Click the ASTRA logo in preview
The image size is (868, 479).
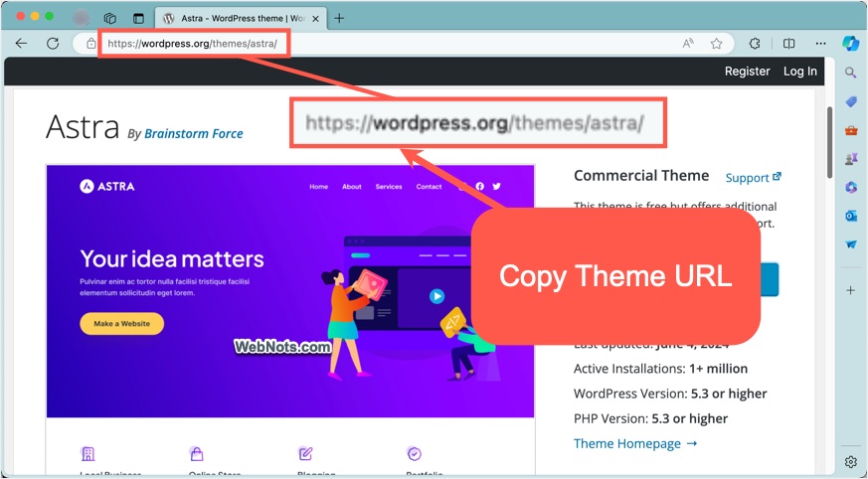[106, 187]
